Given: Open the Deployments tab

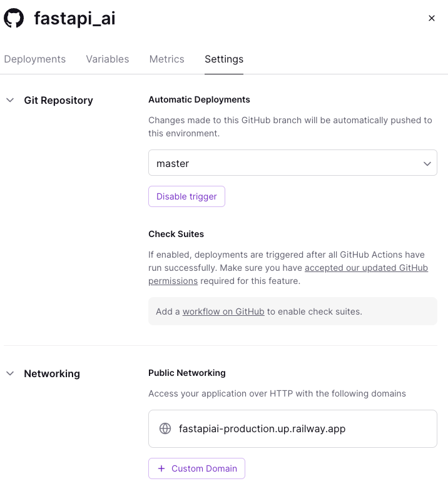Looking at the screenshot, I should tap(34, 59).
